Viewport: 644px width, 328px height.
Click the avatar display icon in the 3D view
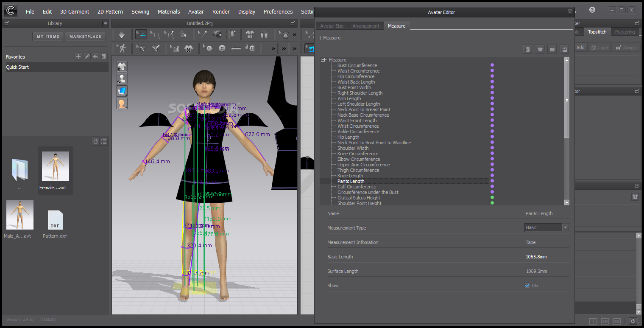pyautogui.click(x=122, y=78)
